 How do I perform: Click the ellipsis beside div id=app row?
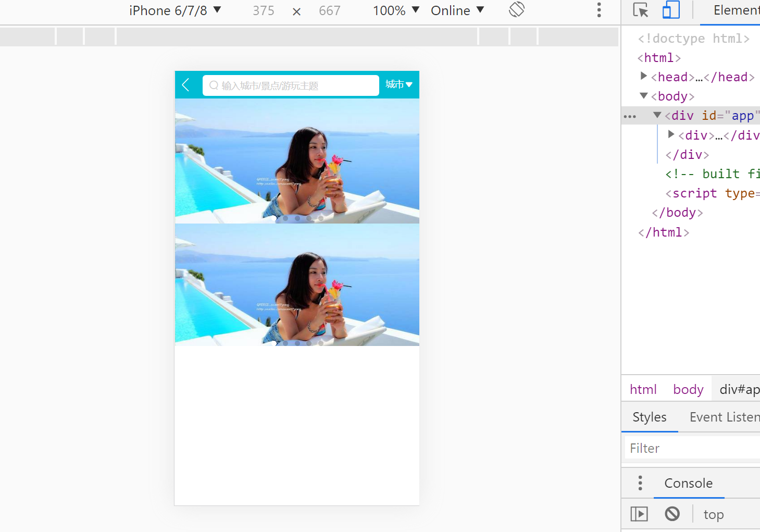pyautogui.click(x=630, y=116)
